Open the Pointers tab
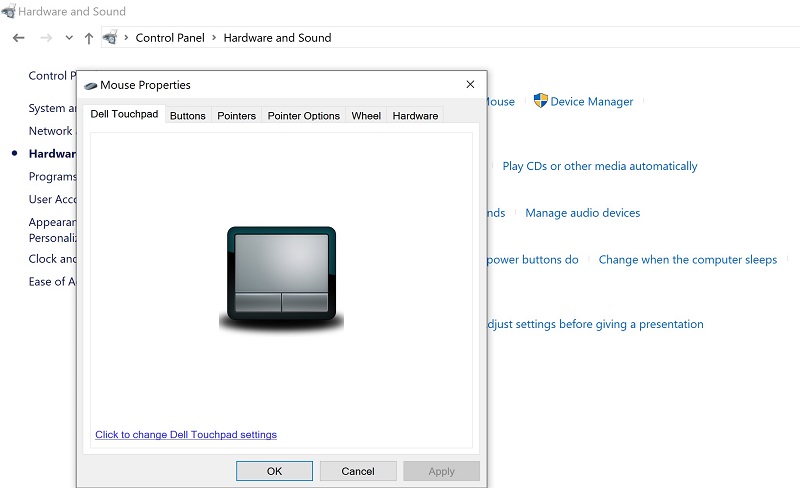This screenshot has width=800, height=488. click(x=236, y=116)
